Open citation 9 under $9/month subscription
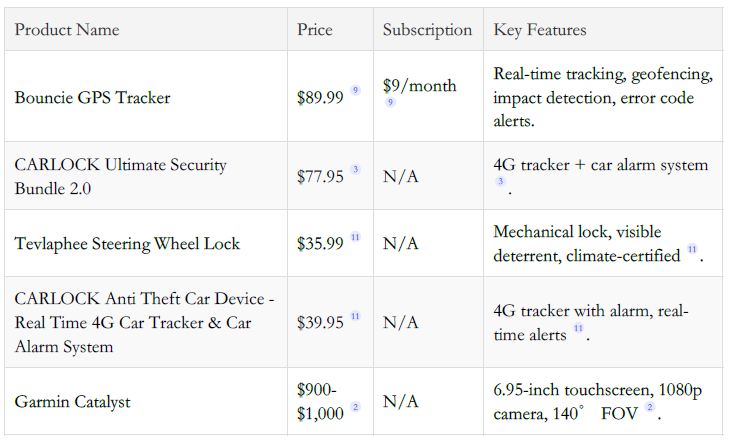This screenshot has height=445, width=732. tap(390, 103)
